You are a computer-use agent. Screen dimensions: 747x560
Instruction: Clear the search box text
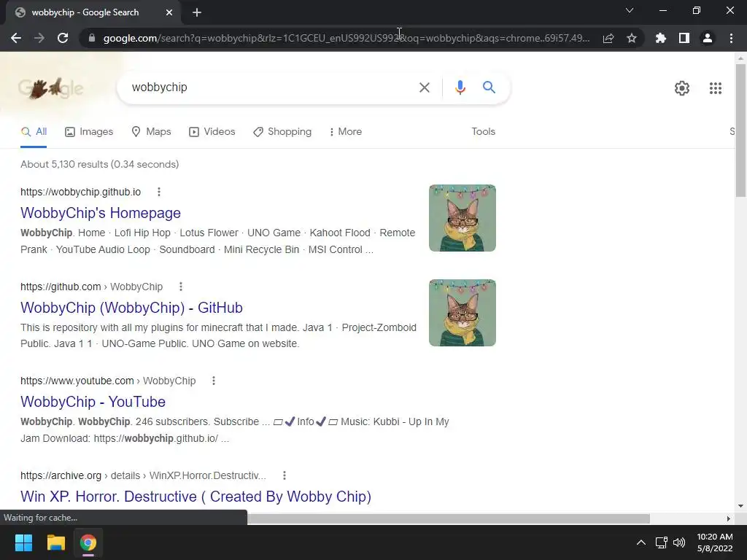point(424,87)
